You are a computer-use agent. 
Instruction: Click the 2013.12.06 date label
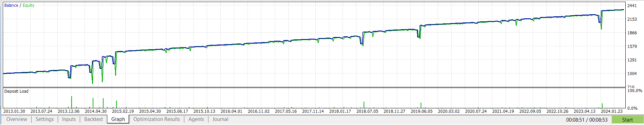tap(69, 111)
